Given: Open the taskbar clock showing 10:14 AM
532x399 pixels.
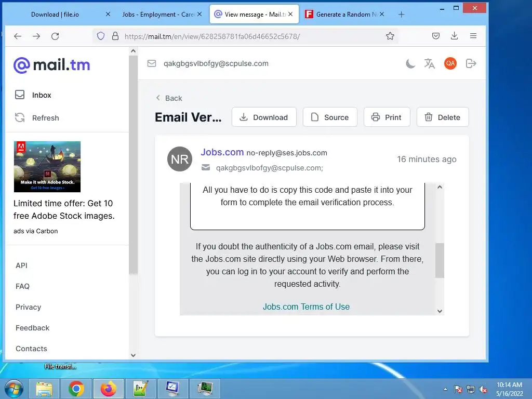Looking at the screenshot, I should click(509, 389).
